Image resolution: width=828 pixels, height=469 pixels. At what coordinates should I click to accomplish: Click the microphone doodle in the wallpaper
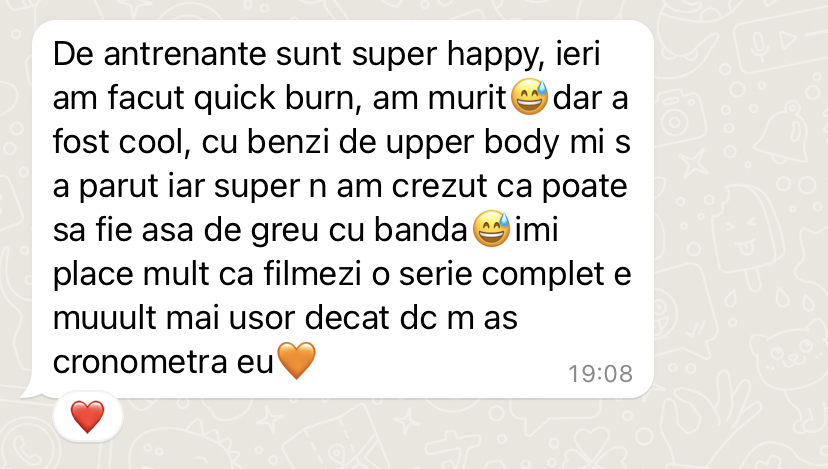tap(760, 46)
